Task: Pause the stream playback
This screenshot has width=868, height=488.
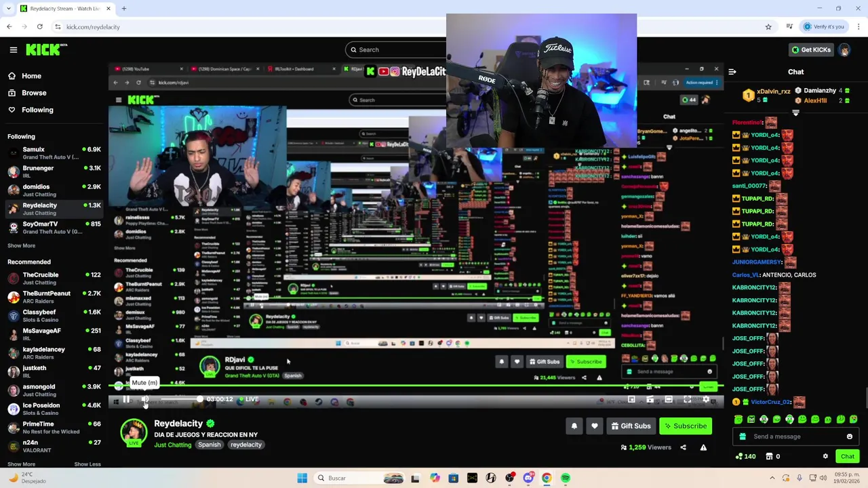Action: coord(126,400)
